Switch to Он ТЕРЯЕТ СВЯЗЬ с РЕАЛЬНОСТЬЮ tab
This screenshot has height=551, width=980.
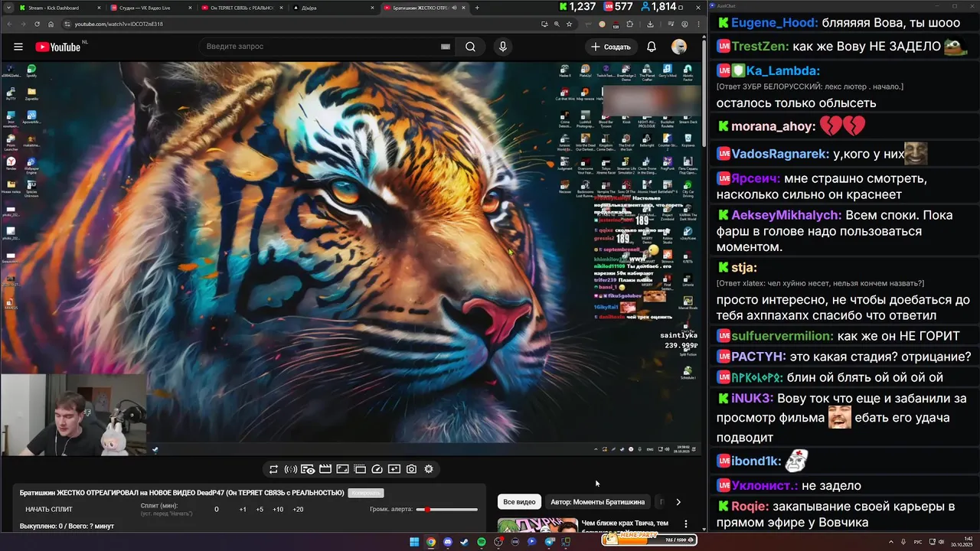(242, 8)
